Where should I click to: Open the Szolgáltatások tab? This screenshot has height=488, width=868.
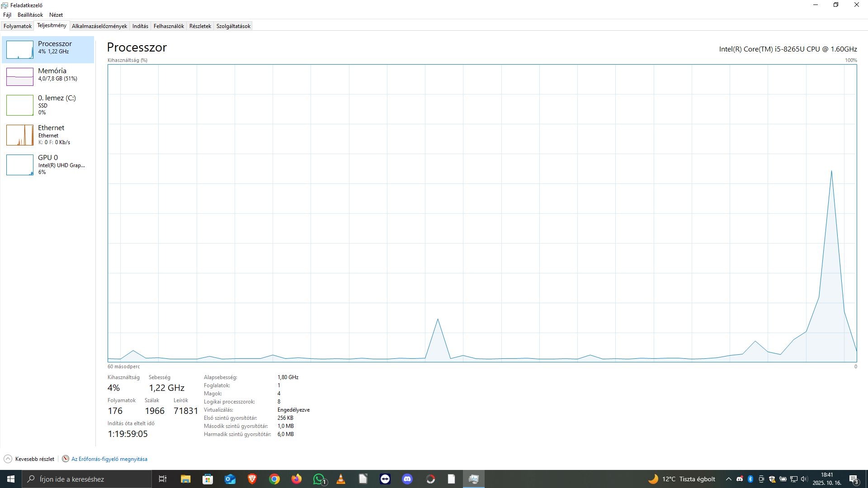coord(233,26)
